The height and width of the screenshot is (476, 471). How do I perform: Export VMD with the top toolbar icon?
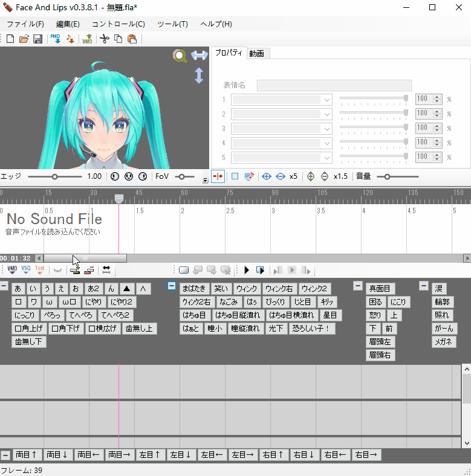click(87, 39)
